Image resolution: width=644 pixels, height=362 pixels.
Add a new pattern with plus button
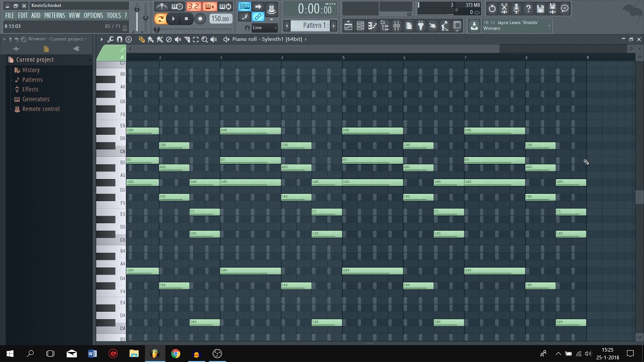pos(333,26)
